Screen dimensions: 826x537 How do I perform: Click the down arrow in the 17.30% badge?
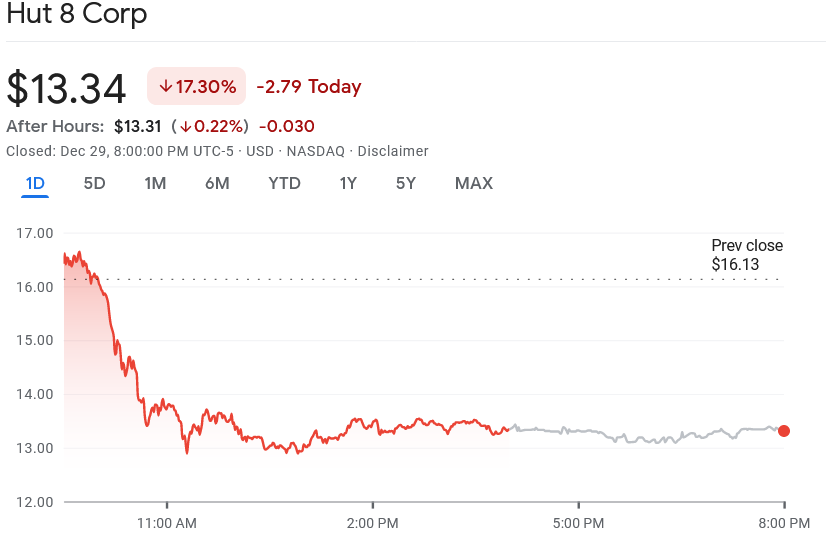click(166, 86)
